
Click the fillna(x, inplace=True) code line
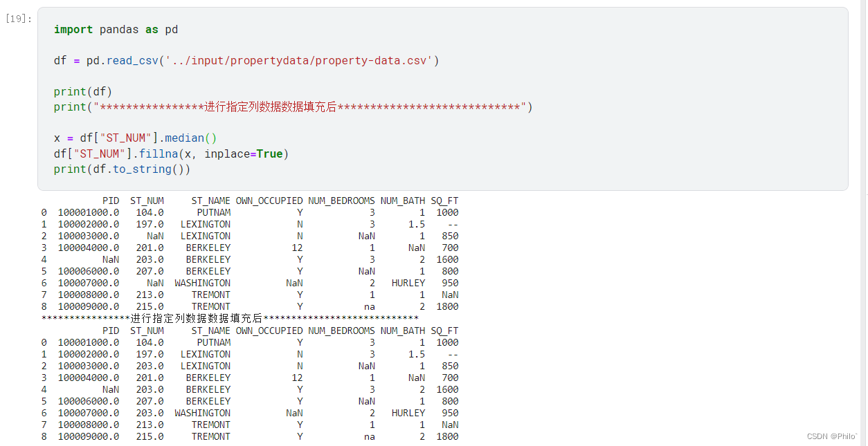[171, 154]
